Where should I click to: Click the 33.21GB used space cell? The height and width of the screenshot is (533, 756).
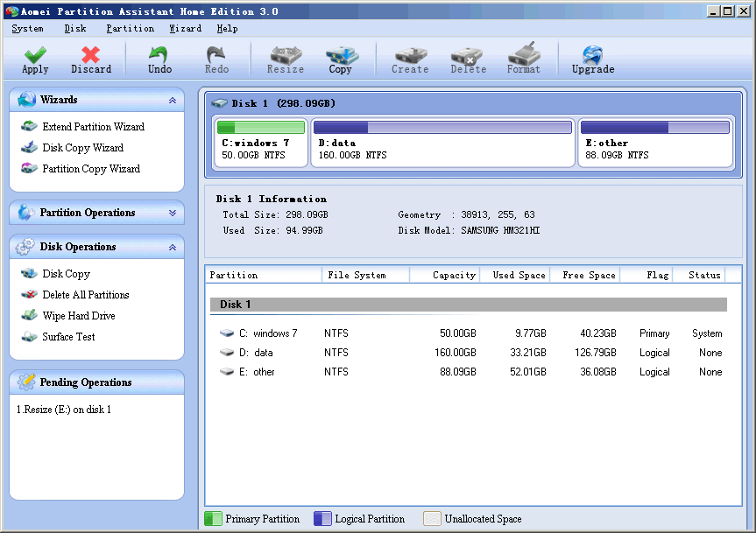[x=528, y=353]
